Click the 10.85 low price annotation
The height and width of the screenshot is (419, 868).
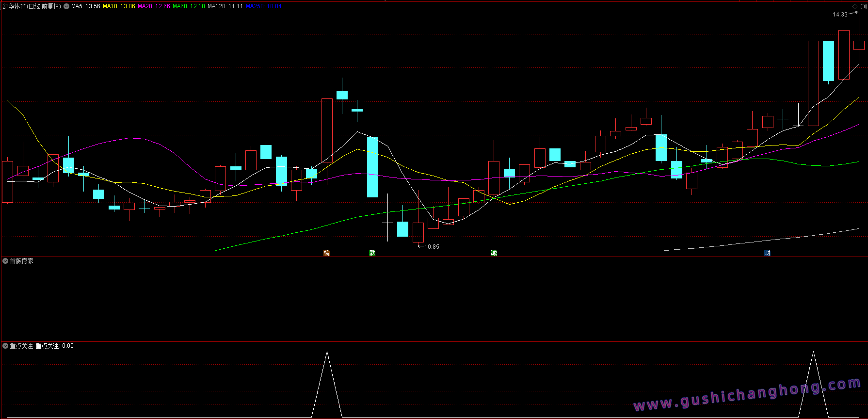tap(431, 247)
